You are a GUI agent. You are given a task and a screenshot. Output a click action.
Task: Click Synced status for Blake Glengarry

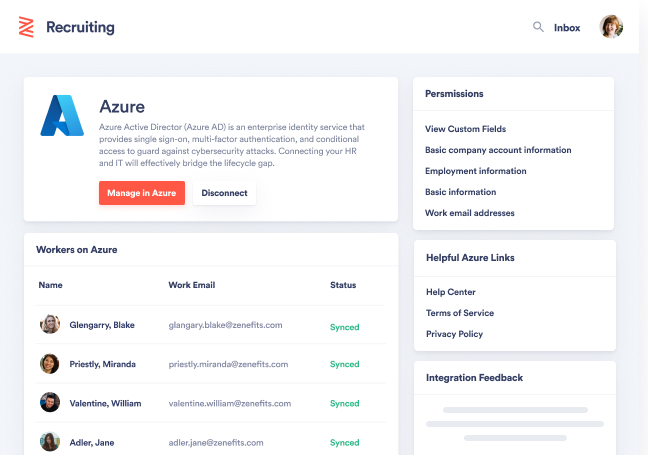point(345,327)
